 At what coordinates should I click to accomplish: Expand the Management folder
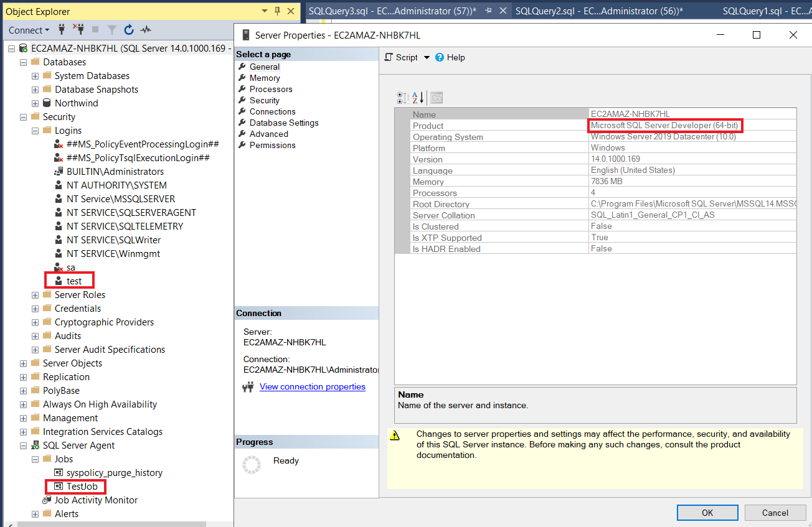(x=23, y=418)
